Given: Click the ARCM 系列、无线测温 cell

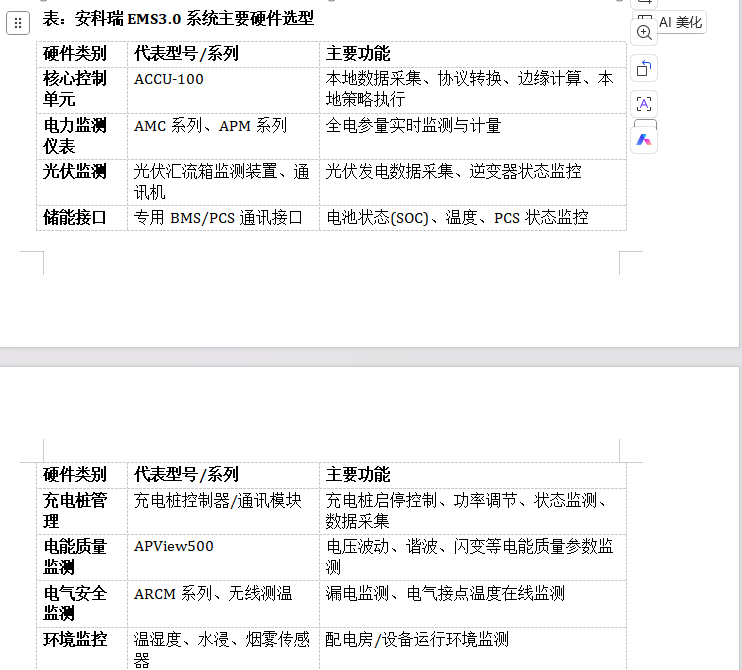Looking at the screenshot, I should tap(213, 594).
